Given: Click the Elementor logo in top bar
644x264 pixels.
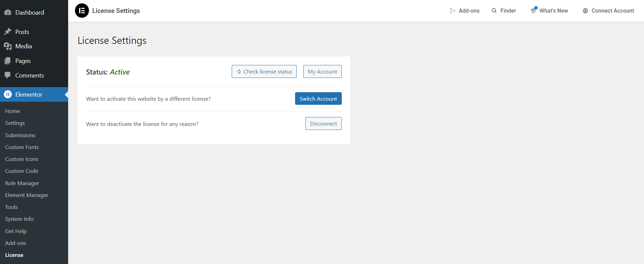Looking at the screenshot, I should [x=82, y=11].
